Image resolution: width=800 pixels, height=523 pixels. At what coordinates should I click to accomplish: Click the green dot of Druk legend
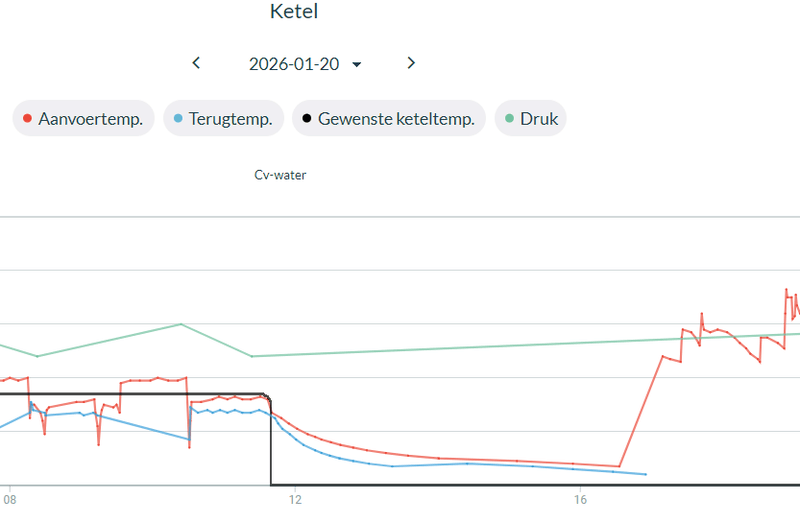509,119
